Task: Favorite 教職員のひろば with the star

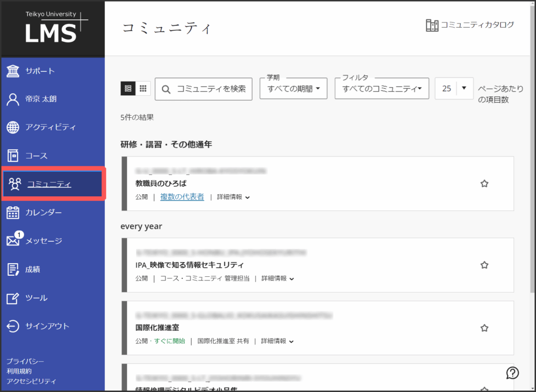Action: 484,184
